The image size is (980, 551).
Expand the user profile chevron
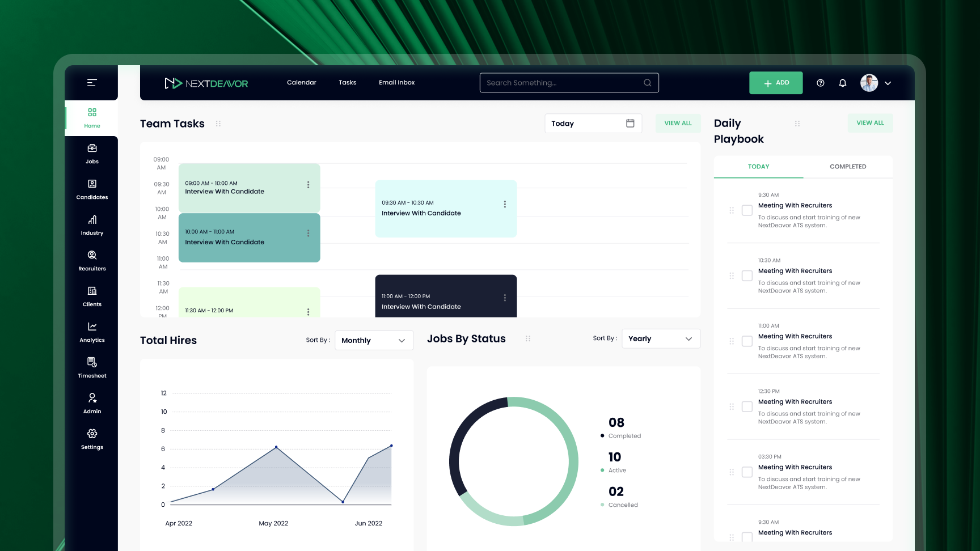tap(888, 83)
